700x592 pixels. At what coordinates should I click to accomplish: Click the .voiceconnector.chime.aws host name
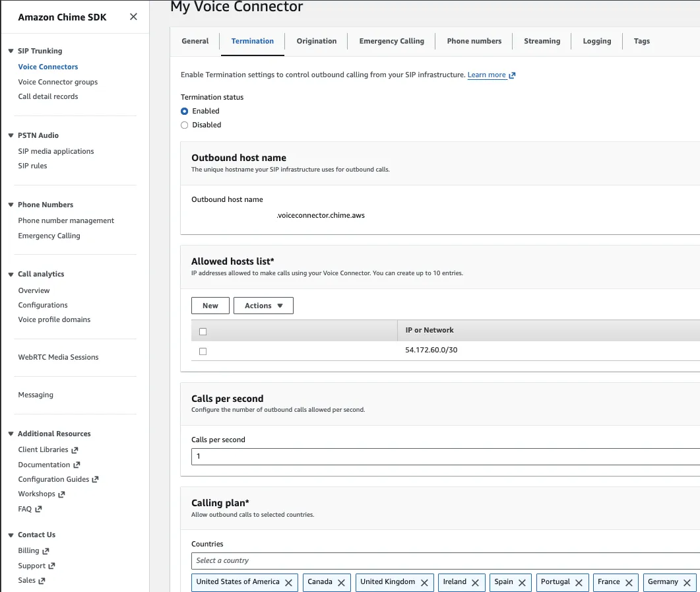coord(321,215)
